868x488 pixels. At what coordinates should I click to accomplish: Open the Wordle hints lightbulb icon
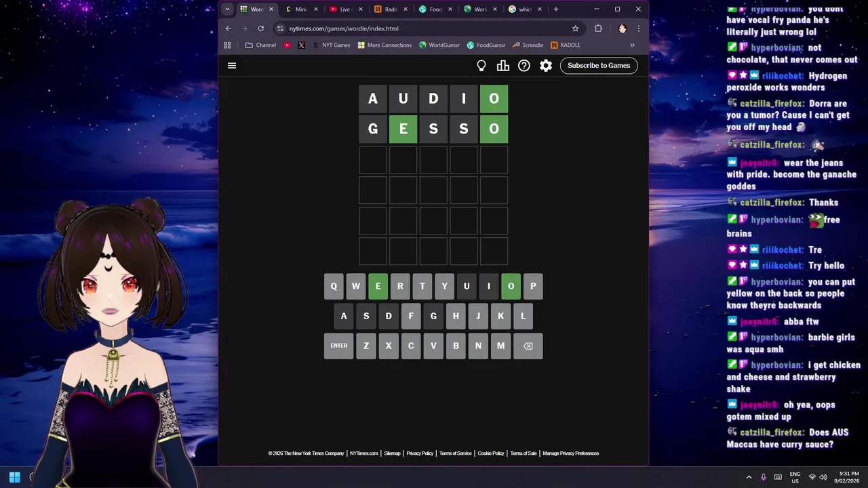[481, 66]
